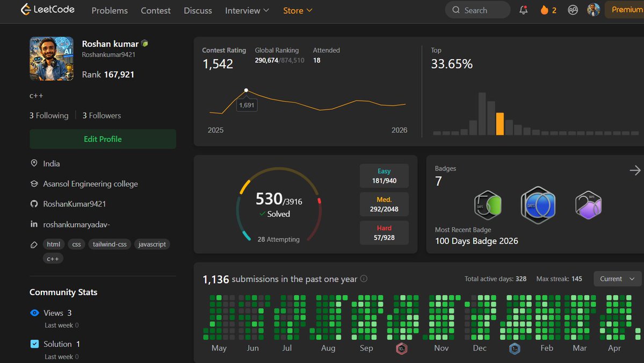Open the Interview dropdown menu
This screenshot has height=363, width=644.
click(x=247, y=10)
